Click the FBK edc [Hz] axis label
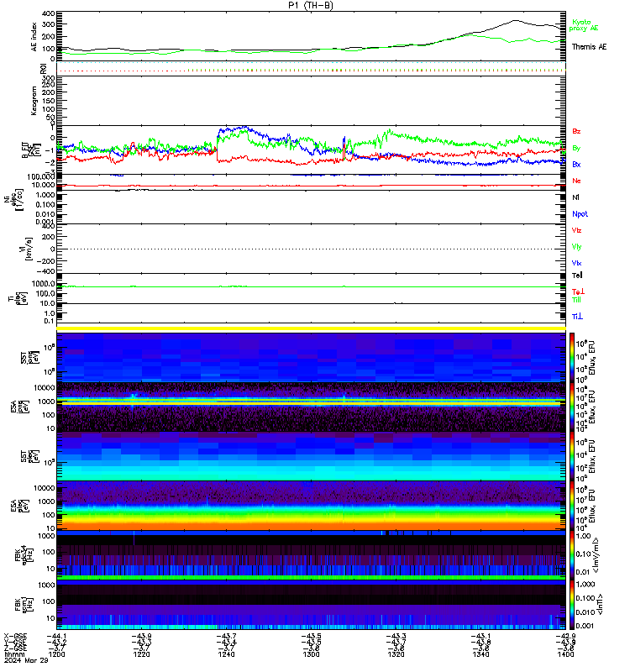 pyautogui.click(x=24, y=555)
